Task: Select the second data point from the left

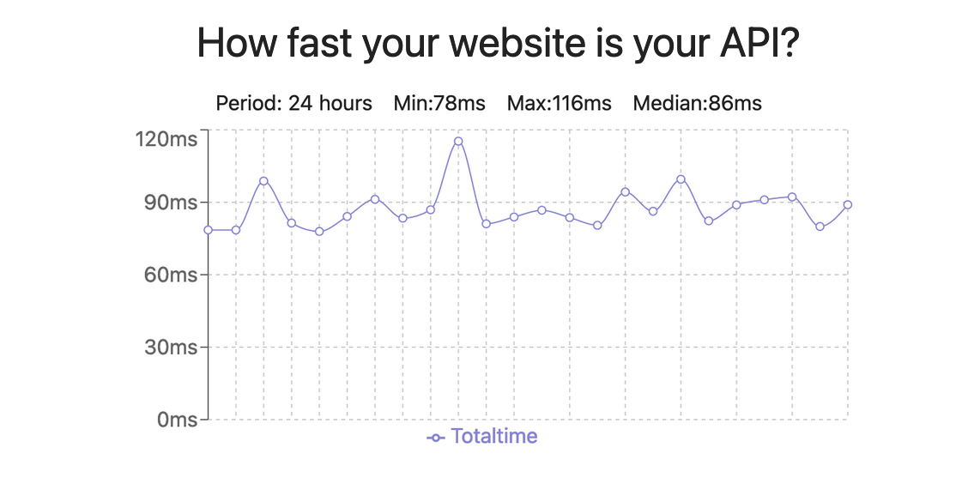Action: tap(236, 230)
